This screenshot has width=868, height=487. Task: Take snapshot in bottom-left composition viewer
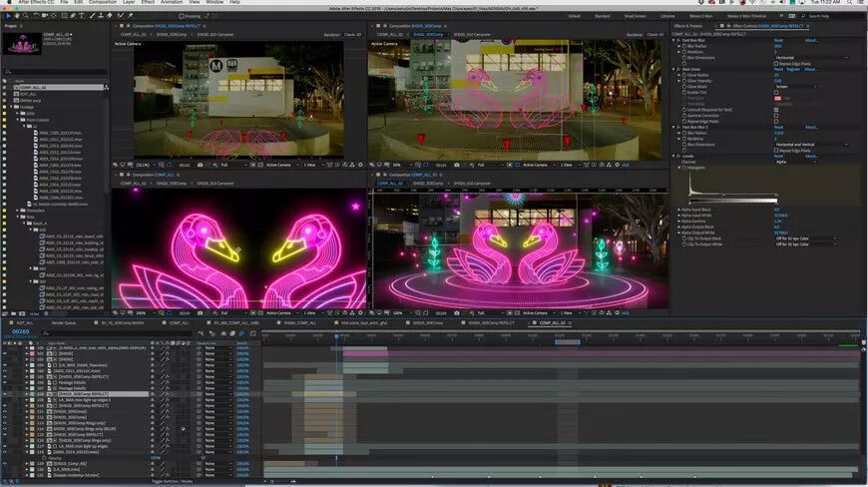click(200, 312)
